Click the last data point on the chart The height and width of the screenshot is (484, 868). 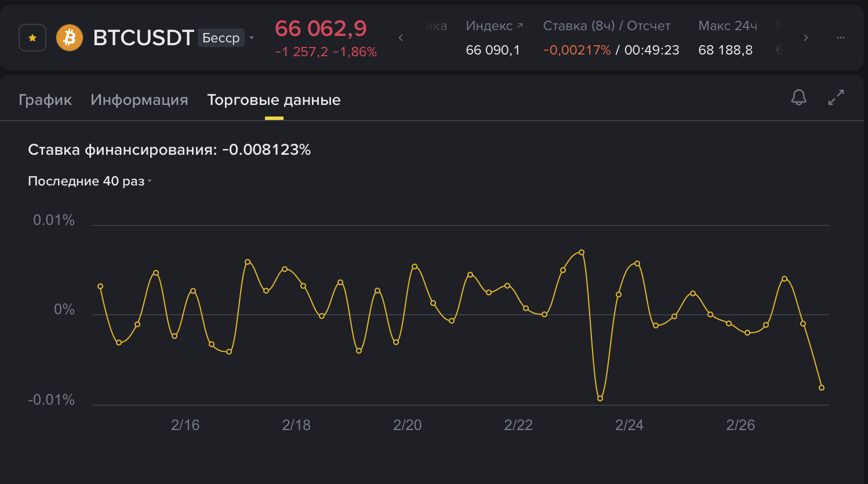(x=822, y=388)
